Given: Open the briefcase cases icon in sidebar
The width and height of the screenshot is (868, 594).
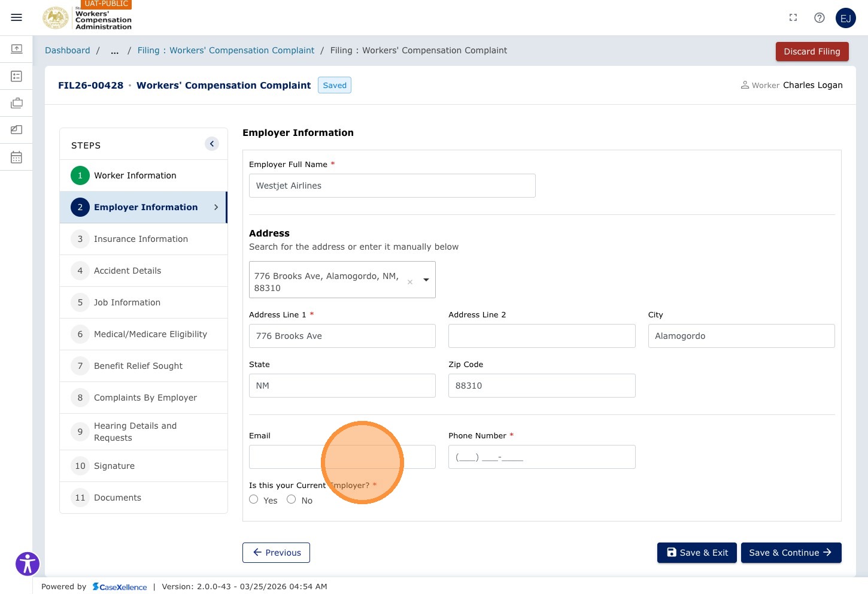Looking at the screenshot, I should [x=17, y=103].
